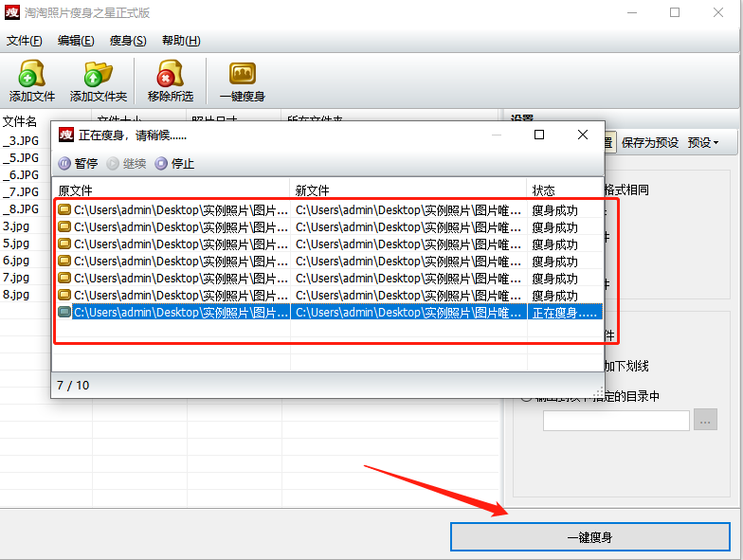Viewport: 743px width, 560px height.
Task: Click the app logo in main title bar
Action: pyautogui.click(x=11, y=12)
